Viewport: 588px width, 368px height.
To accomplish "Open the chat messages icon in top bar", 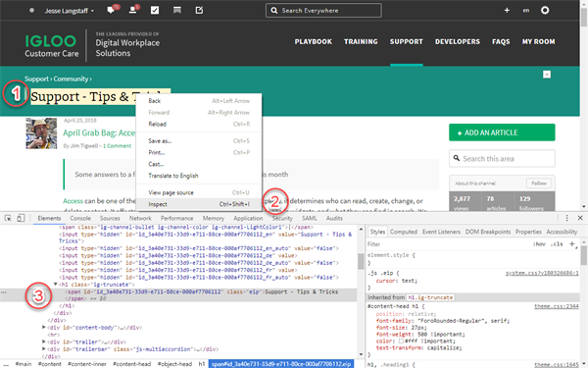I will point(111,10).
